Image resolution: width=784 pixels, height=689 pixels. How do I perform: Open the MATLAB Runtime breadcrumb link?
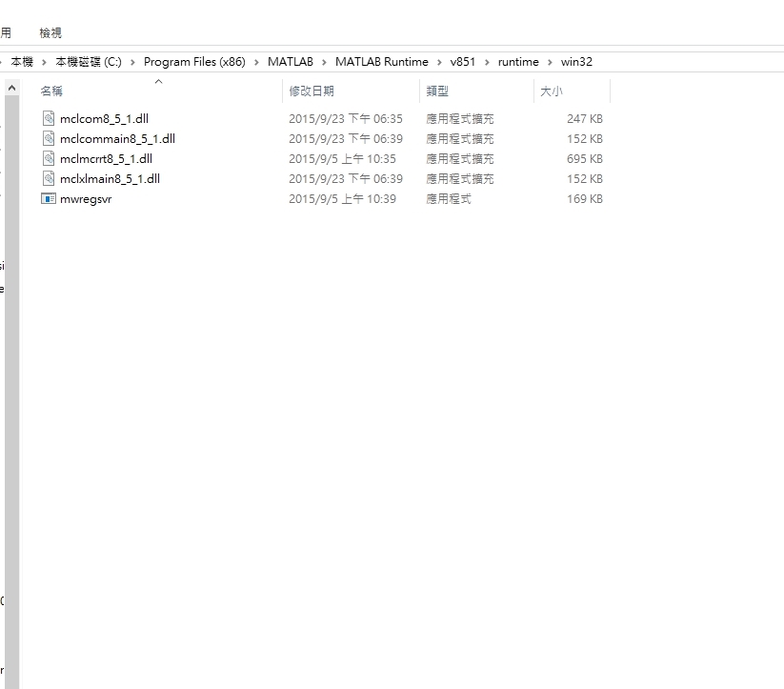(x=383, y=61)
